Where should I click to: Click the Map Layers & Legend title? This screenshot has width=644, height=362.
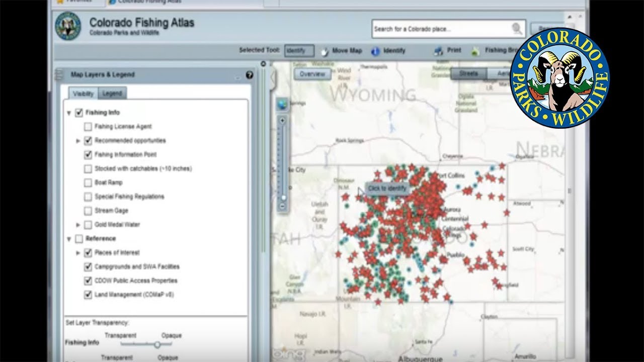tap(103, 75)
